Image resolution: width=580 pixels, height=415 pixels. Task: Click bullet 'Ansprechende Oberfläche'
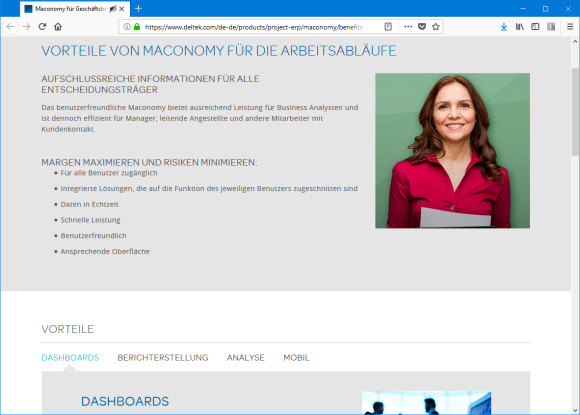[x=105, y=252]
